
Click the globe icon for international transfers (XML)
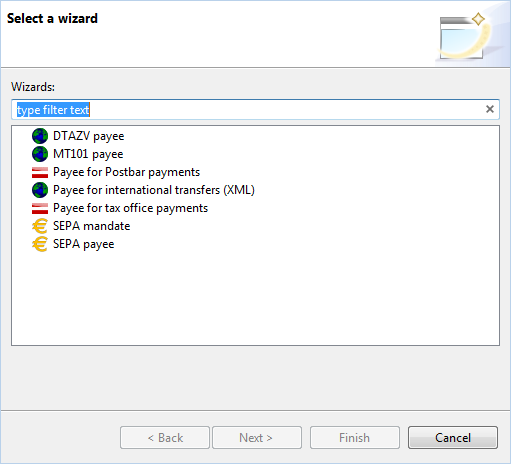[x=40, y=190]
